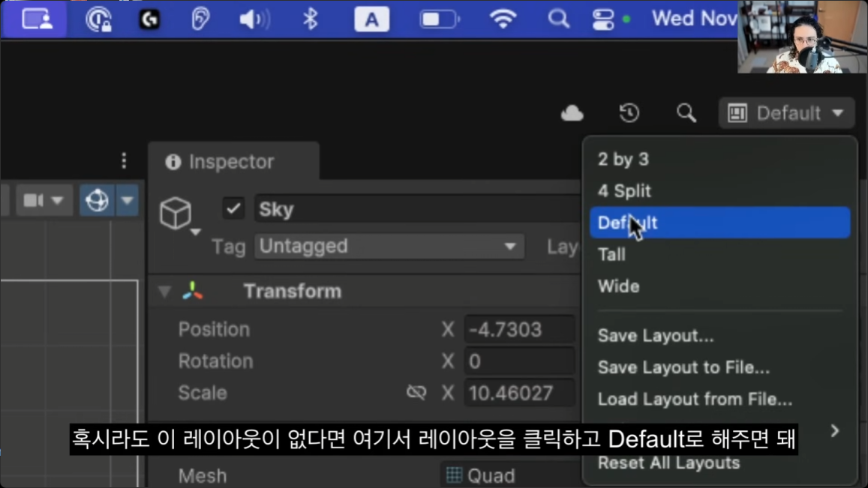Screen dimensions: 868x488
Task: Open the Default layout dropdown
Action: [787, 113]
